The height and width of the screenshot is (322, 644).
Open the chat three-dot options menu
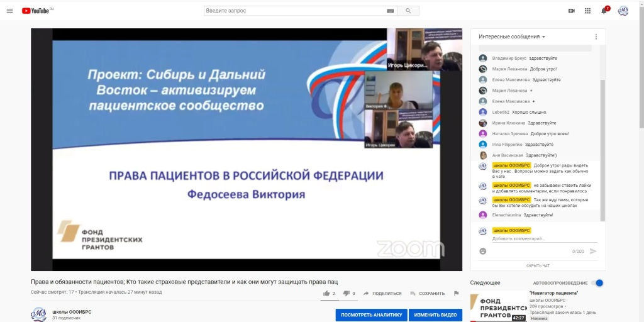596,36
